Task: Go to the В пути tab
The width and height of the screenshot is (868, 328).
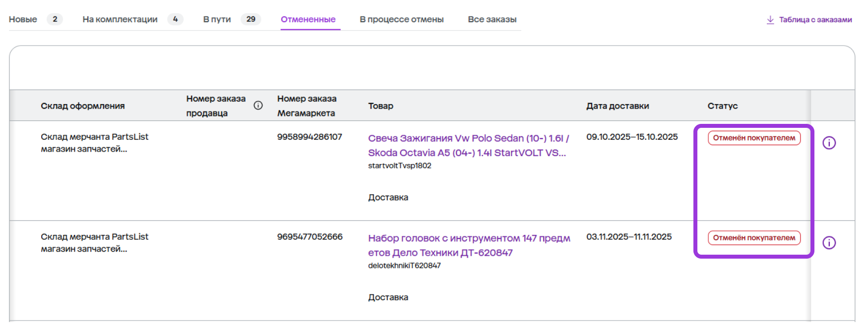Action: [217, 19]
